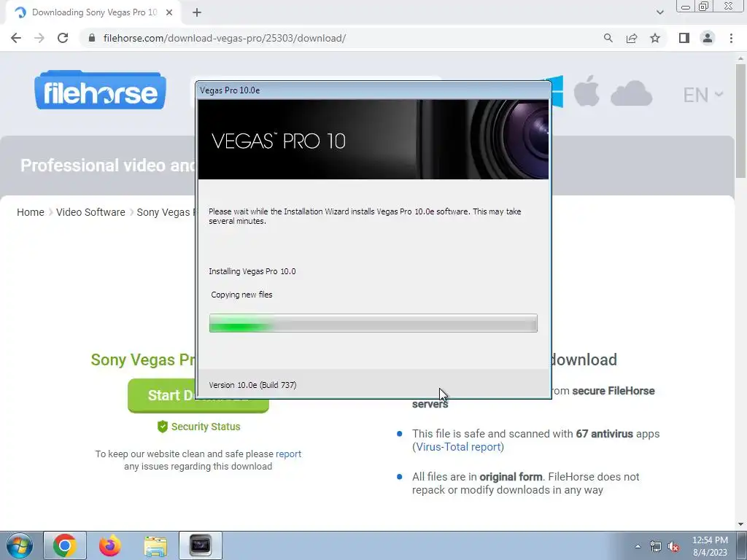The width and height of the screenshot is (747, 560).
Task: Open Windows Explorer from the taskbar
Action: (x=155, y=545)
